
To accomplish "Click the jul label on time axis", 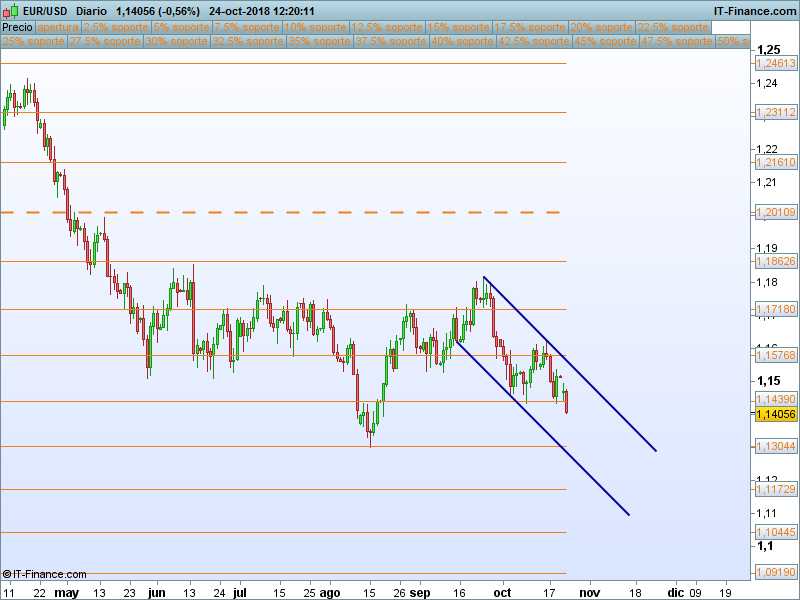I will [239, 593].
